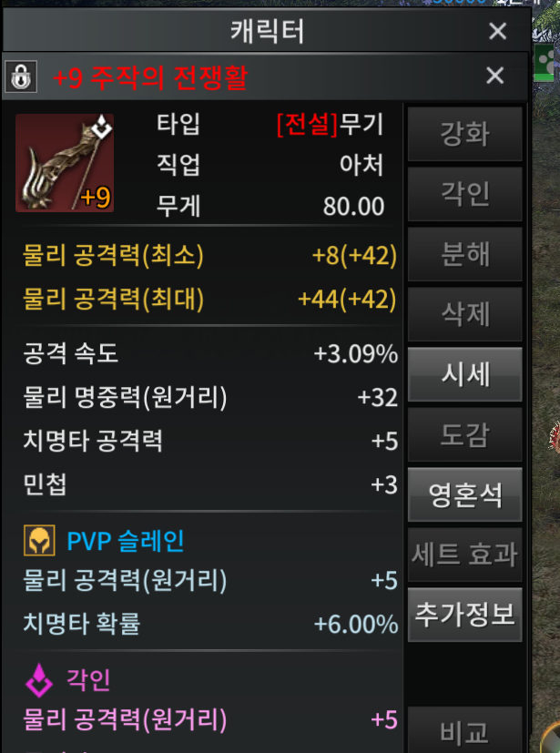The image size is (560, 753).
Task: Click the white marker badge on bow icon
Action: tap(102, 127)
